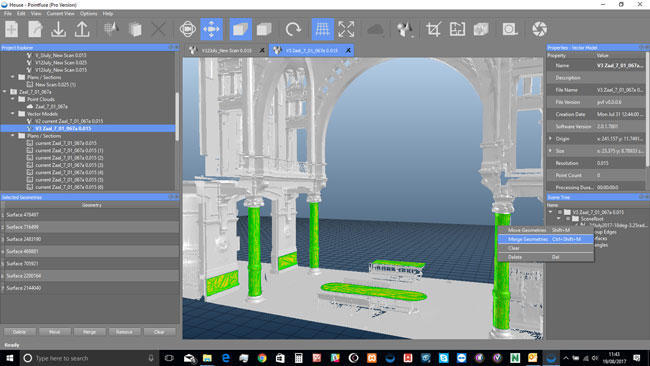Open the Options menu
The height and width of the screenshot is (366, 650).
(88, 13)
